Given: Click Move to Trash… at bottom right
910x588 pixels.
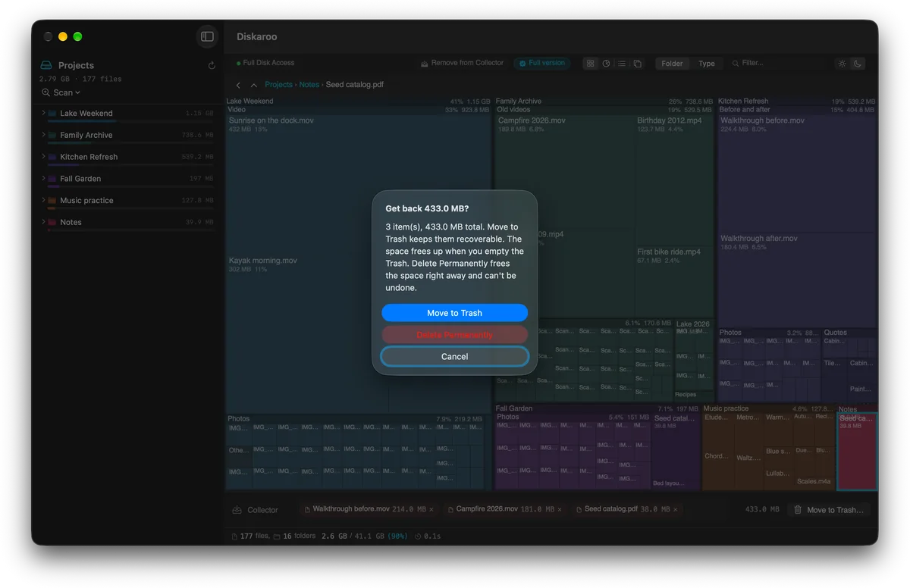Looking at the screenshot, I should pos(828,510).
